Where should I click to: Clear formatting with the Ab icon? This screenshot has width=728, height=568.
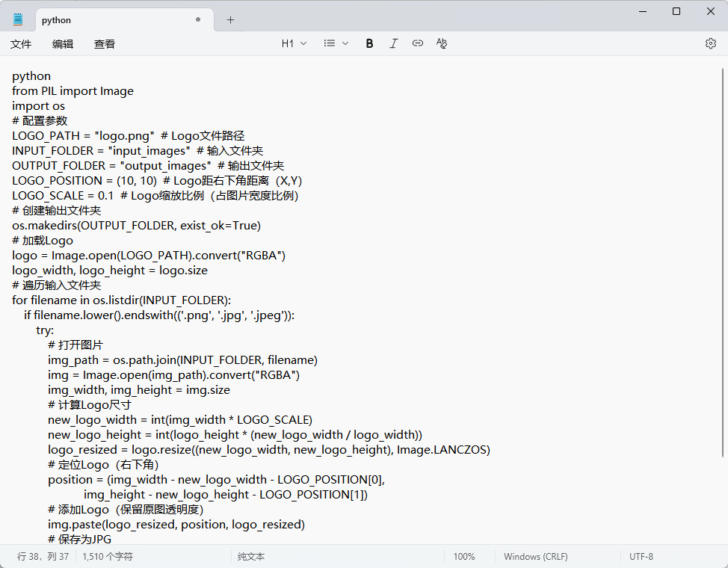(442, 43)
